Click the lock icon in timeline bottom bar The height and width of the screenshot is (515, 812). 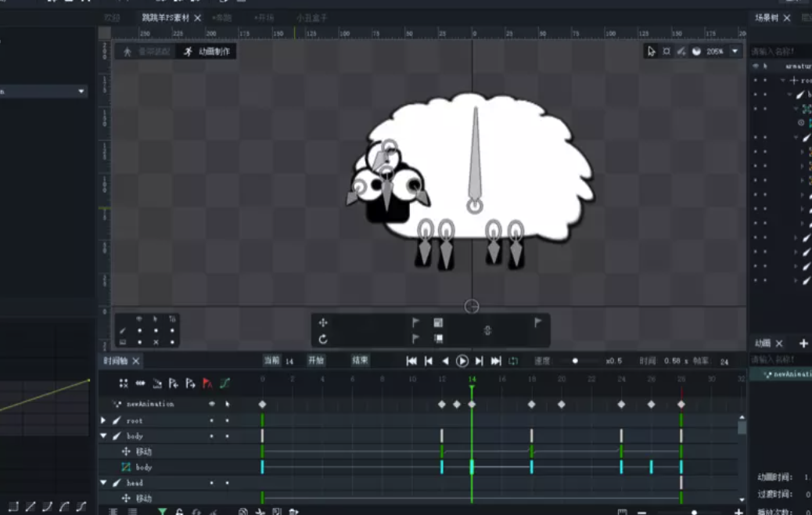point(179,511)
